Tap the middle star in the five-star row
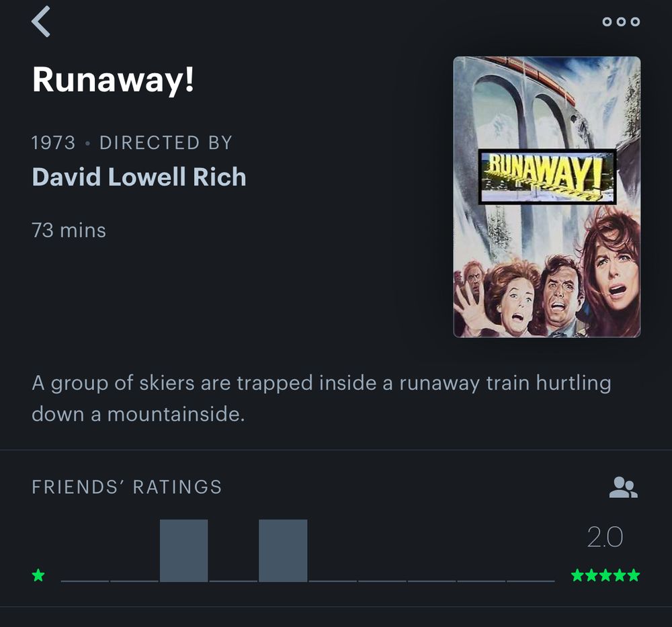The image size is (672, 627). click(605, 576)
